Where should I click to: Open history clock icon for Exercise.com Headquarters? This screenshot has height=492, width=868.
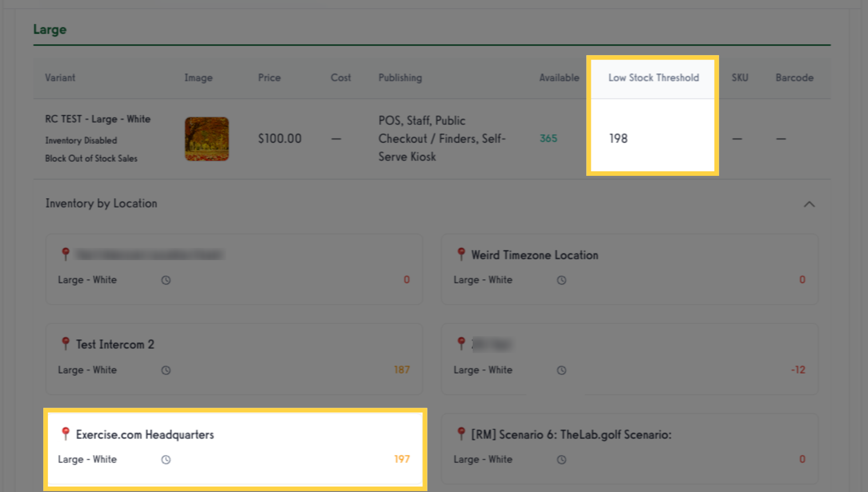pyautogui.click(x=166, y=460)
